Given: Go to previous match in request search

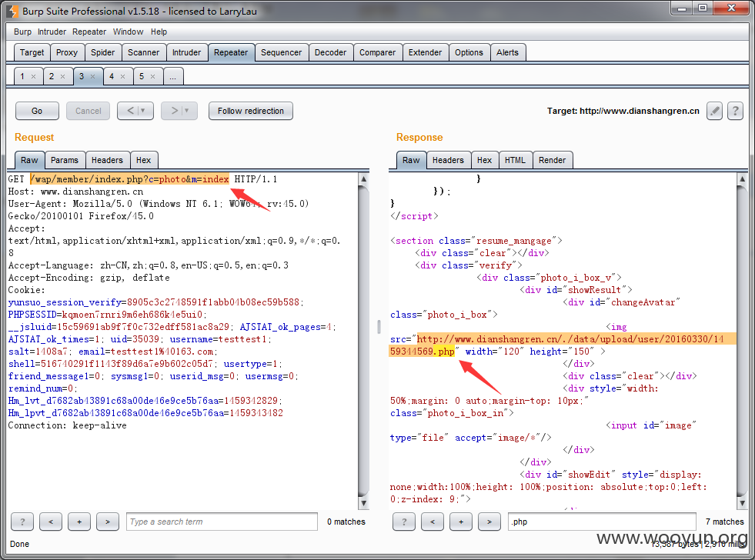Looking at the screenshot, I should tap(51, 522).
